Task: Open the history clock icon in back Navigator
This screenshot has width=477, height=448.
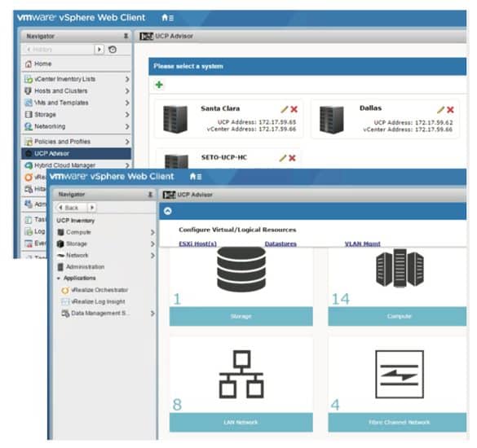Action: point(113,49)
